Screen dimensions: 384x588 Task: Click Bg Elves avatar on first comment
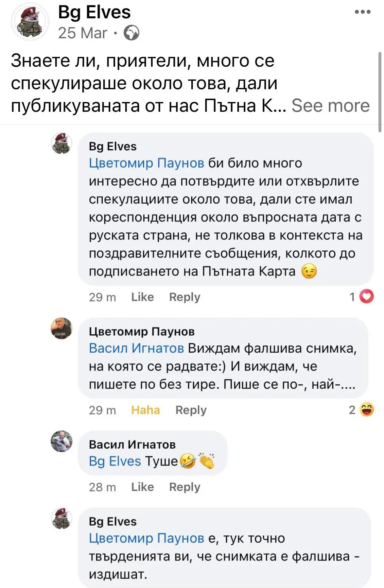pyautogui.click(x=61, y=143)
